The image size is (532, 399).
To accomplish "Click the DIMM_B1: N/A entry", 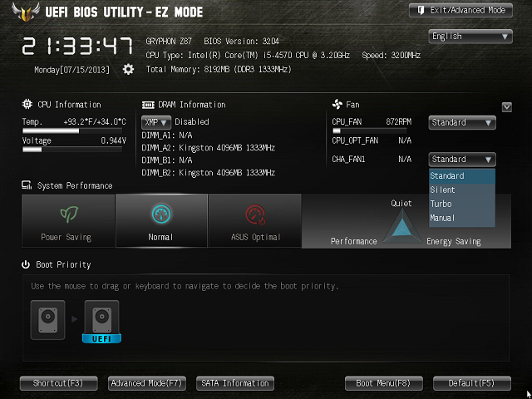I will [167, 160].
